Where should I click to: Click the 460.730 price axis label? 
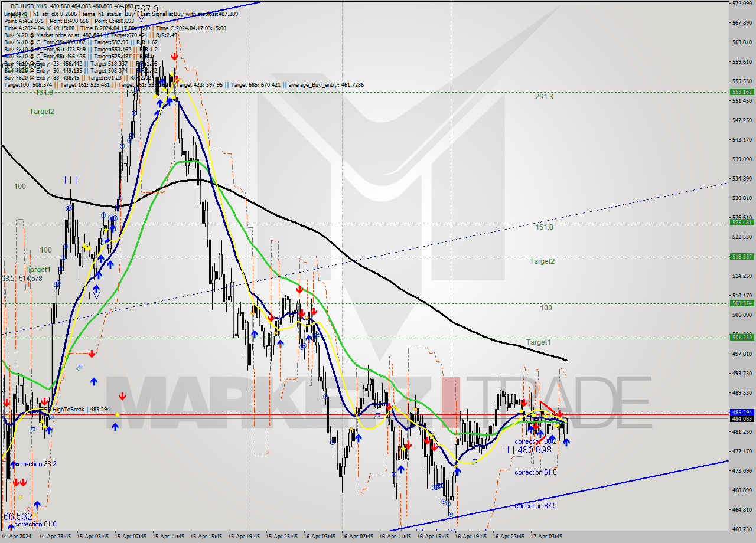pos(742,529)
